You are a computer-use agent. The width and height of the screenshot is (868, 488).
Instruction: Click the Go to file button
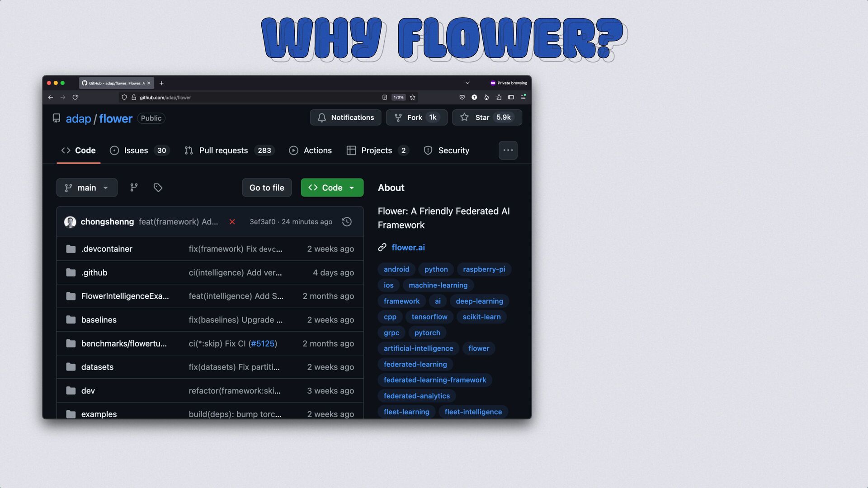tap(267, 188)
